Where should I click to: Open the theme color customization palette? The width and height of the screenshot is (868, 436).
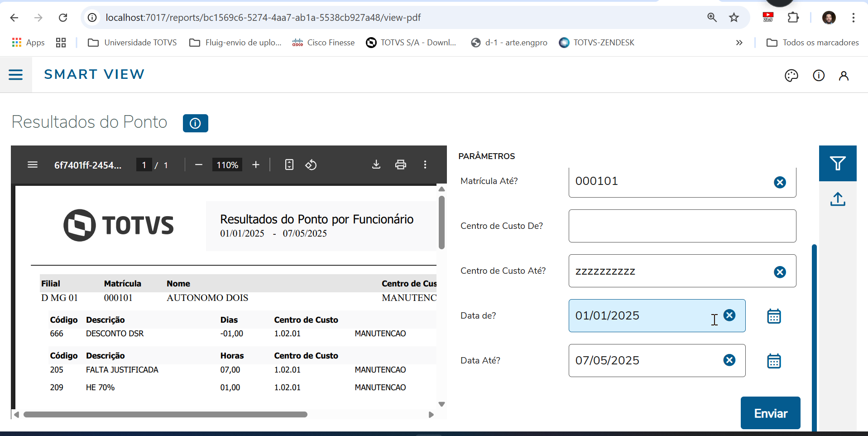791,75
